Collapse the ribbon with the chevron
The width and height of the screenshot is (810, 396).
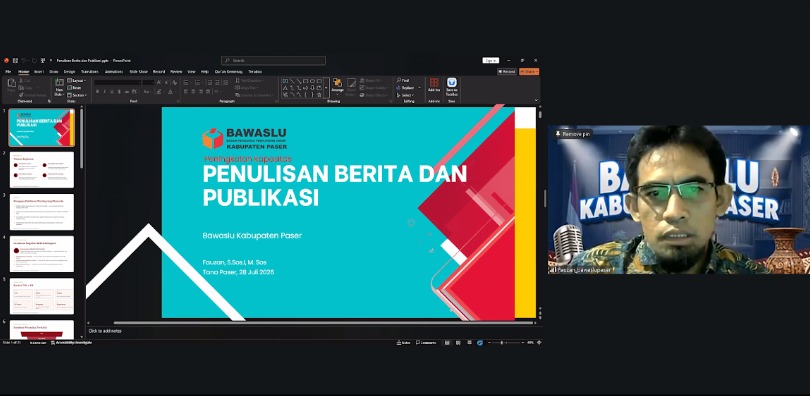pyautogui.click(x=536, y=100)
